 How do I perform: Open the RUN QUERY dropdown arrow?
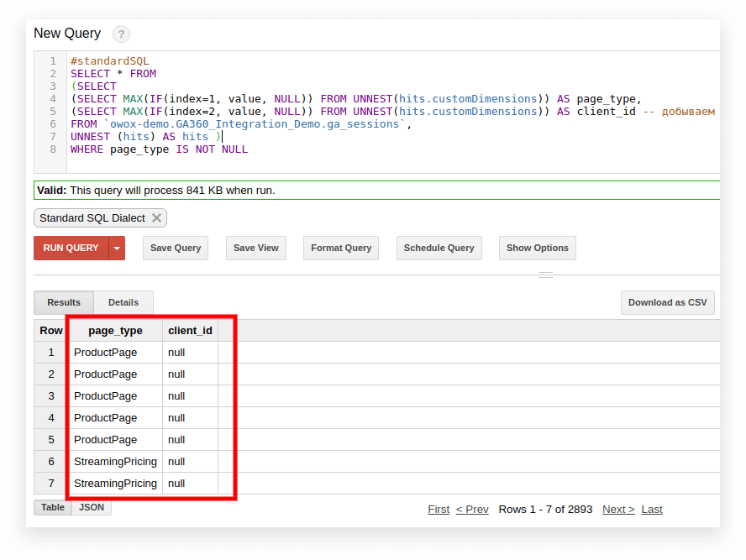pos(115,248)
